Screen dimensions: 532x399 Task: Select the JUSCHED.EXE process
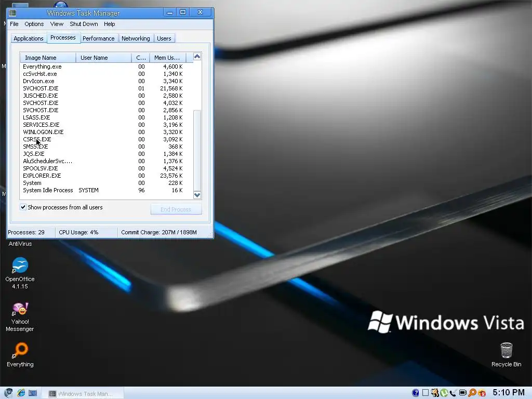pyautogui.click(x=106, y=96)
